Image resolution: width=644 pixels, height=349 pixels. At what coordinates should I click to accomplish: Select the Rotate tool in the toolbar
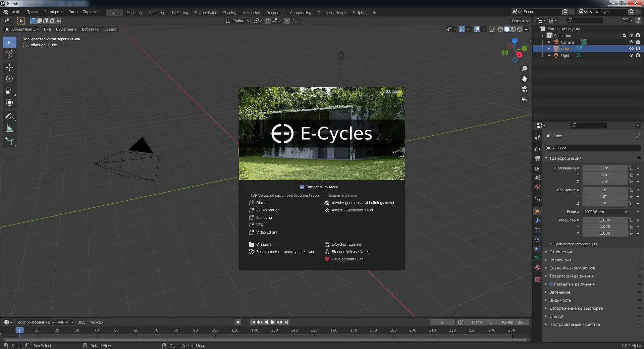tap(9, 79)
